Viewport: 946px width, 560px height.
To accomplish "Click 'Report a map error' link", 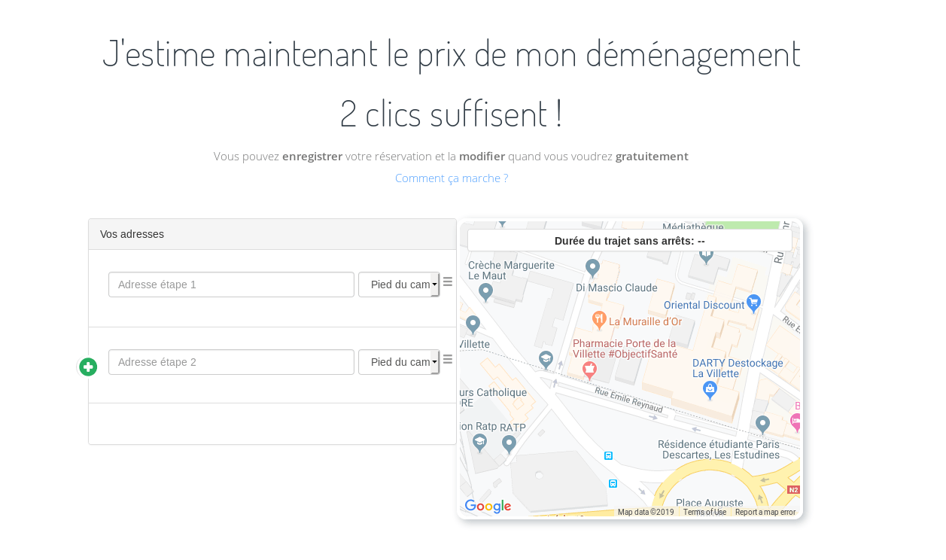I will pyautogui.click(x=765, y=513).
